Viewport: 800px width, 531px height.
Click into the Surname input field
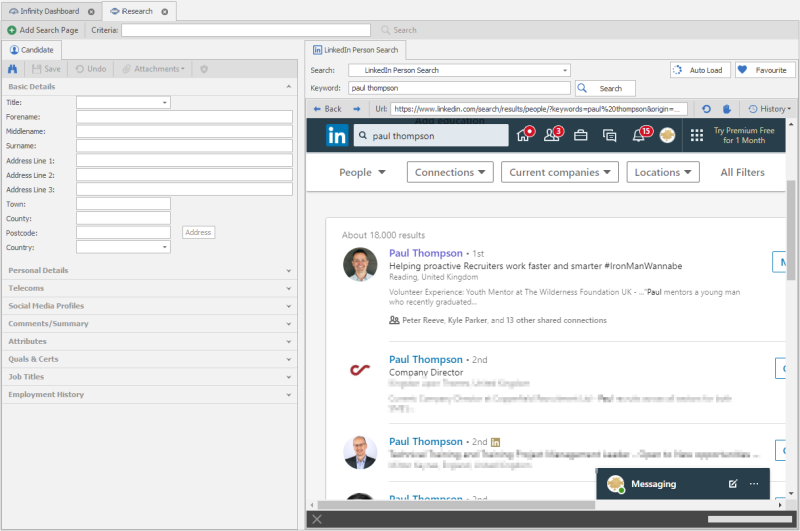(x=184, y=145)
